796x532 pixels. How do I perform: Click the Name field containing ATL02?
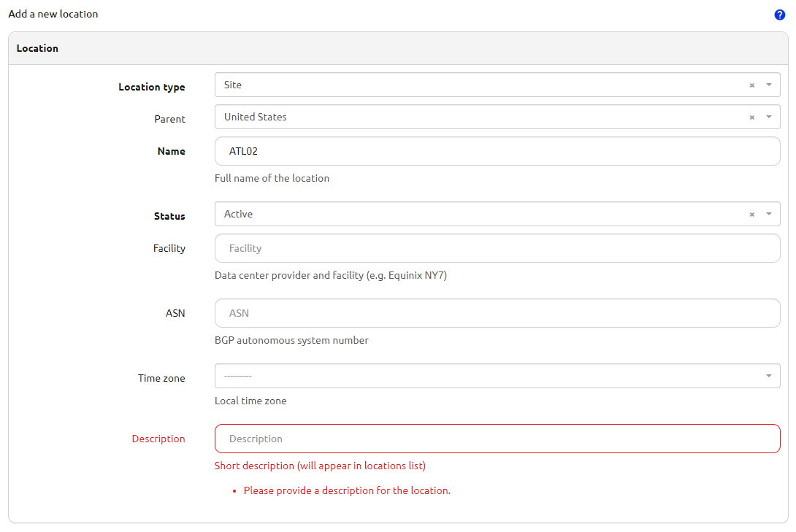click(497, 151)
